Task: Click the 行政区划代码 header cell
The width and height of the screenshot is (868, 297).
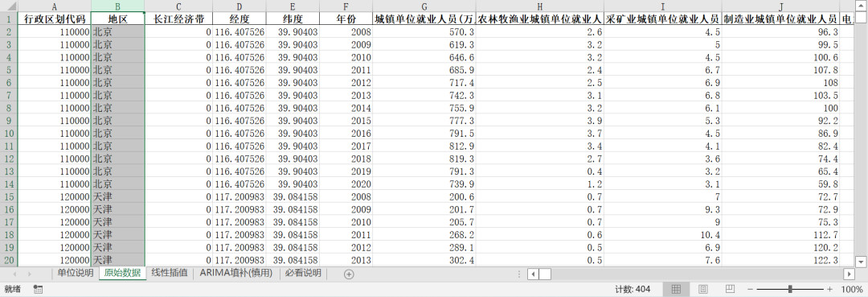Action: pos(55,19)
